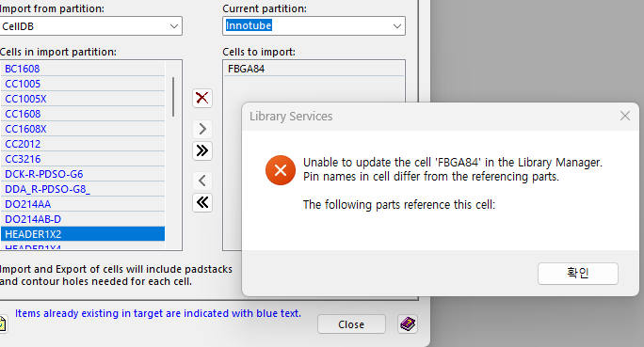644x347 pixels.
Task: Click the single left arrow exclude button
Action: tap(202, 181)
